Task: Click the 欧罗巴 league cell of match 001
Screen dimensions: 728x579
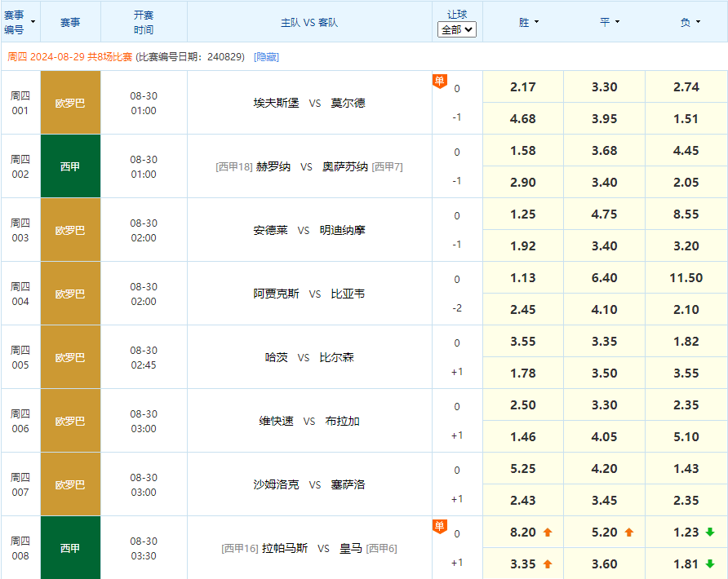Action: tap(70, 103)
